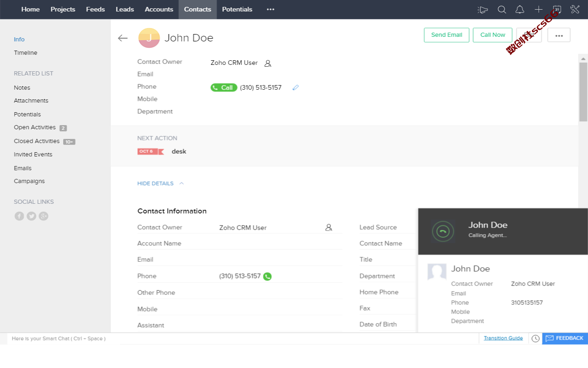
Task: Select Info in the sidebar
Action: click(x=19, y=40)
